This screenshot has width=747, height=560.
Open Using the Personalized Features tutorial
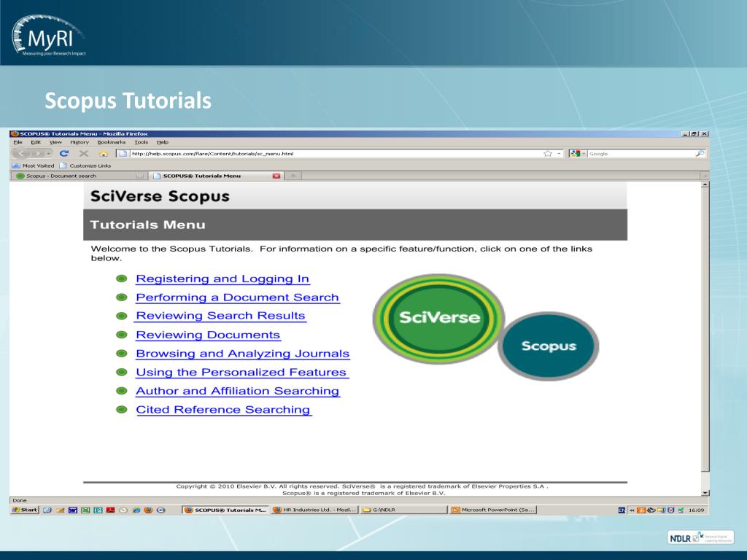[241, 372]
